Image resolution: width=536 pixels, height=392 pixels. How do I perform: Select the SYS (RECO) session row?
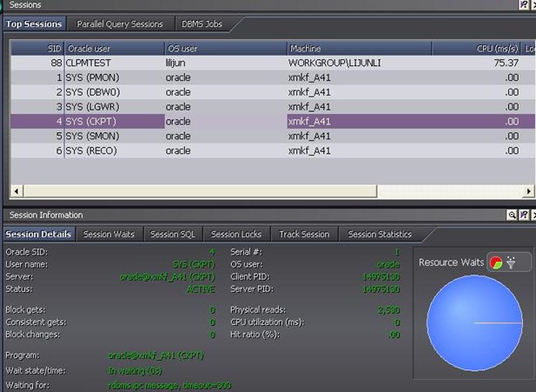[273, 151]
